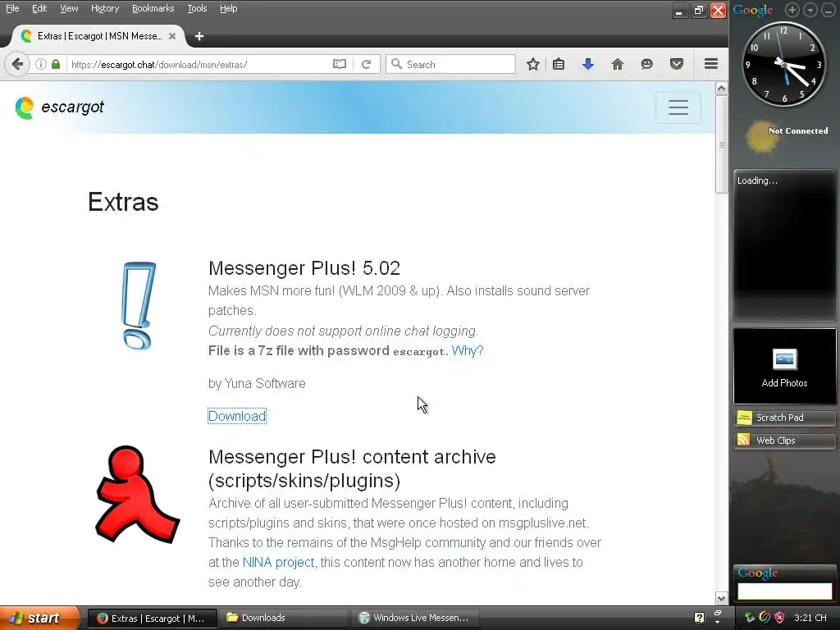Click the Messenger Plus! 5.02 title
This screenshot has width=840, height=630.
pos(304,268)
